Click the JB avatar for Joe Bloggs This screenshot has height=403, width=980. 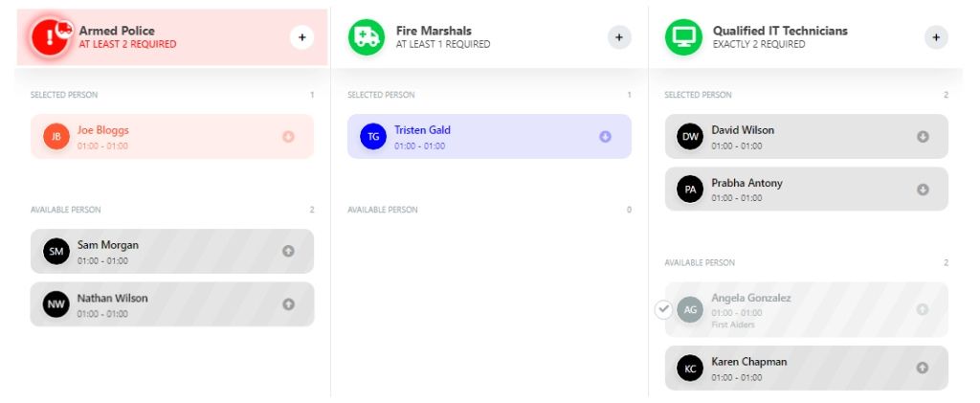pos(56,137)
